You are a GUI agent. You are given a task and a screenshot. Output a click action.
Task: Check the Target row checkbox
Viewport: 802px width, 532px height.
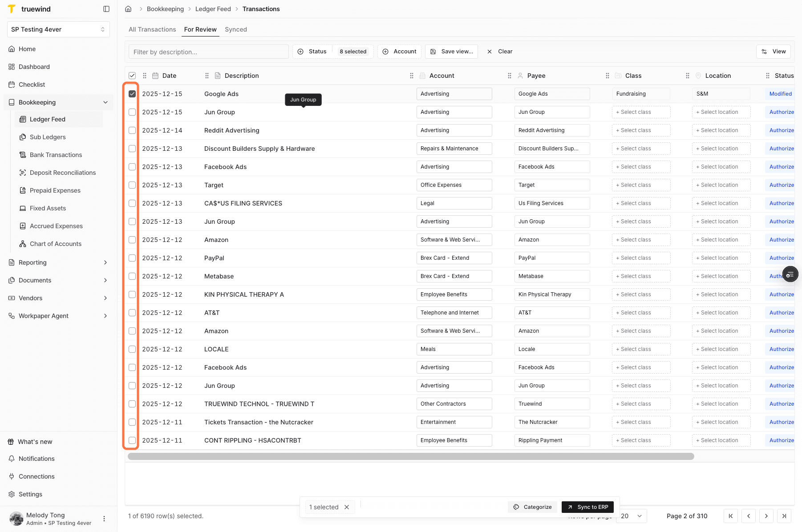tap(132, 185)
